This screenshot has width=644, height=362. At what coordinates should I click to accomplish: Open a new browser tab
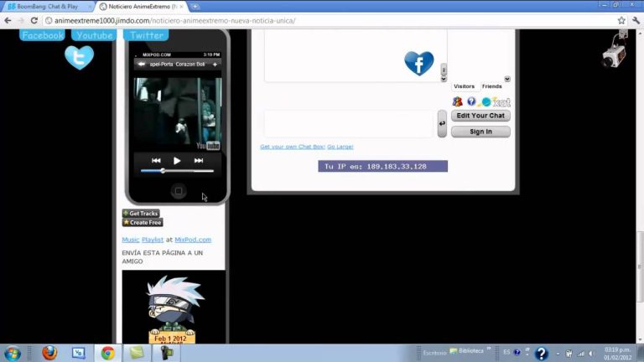point(195,7)
